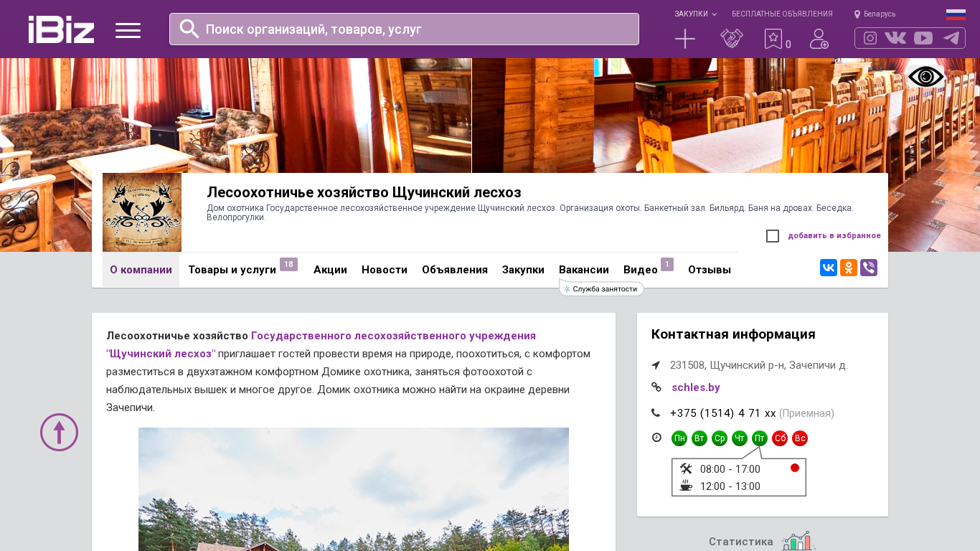Focus the organization search field

(404, 29)
